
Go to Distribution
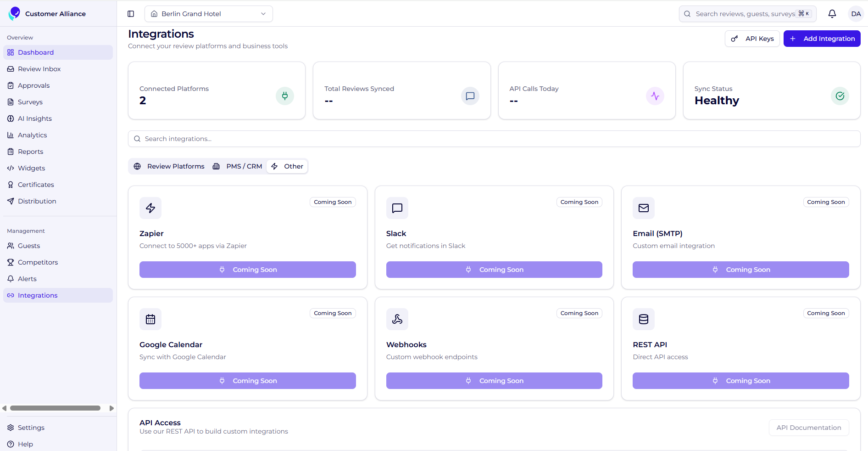(x=58, y=201)
